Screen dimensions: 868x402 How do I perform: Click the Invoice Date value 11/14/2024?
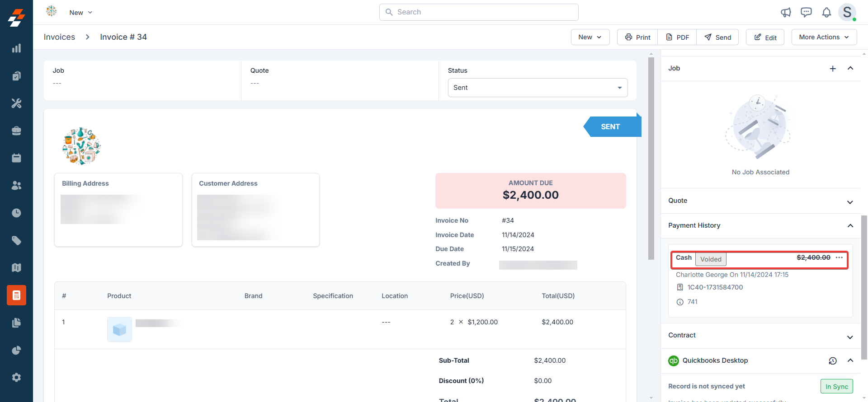coord(518,235)
